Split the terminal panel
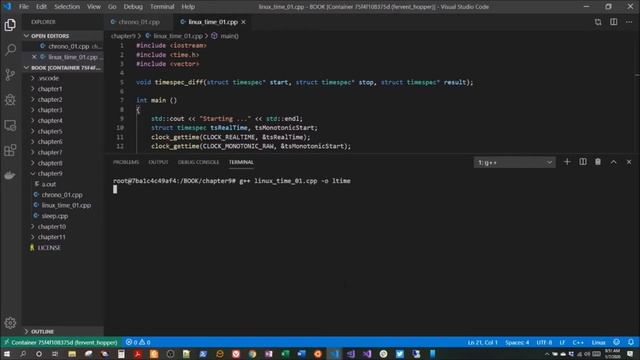640x360 pixels. click(583, 162)
